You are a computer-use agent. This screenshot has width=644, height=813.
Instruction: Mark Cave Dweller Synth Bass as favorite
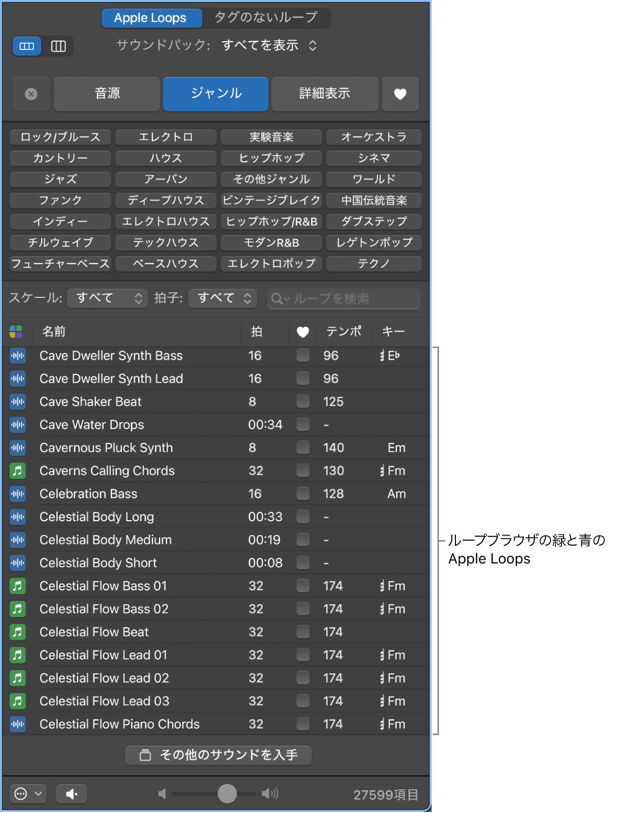coord(303,356)
